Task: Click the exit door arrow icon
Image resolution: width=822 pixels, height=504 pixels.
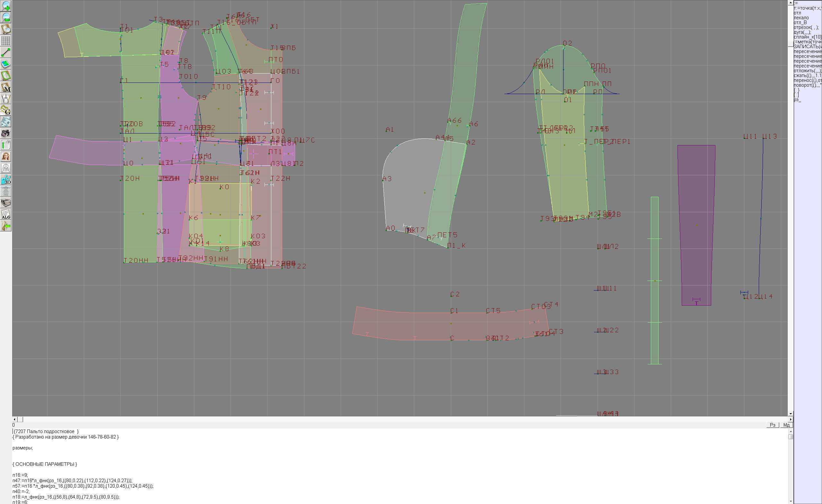Action: (x=6, y=226)
